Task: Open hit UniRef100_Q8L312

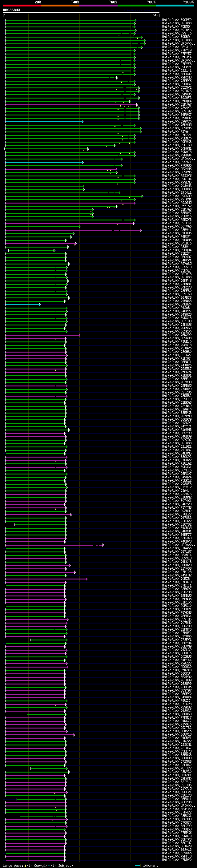Action: (177, 47)
